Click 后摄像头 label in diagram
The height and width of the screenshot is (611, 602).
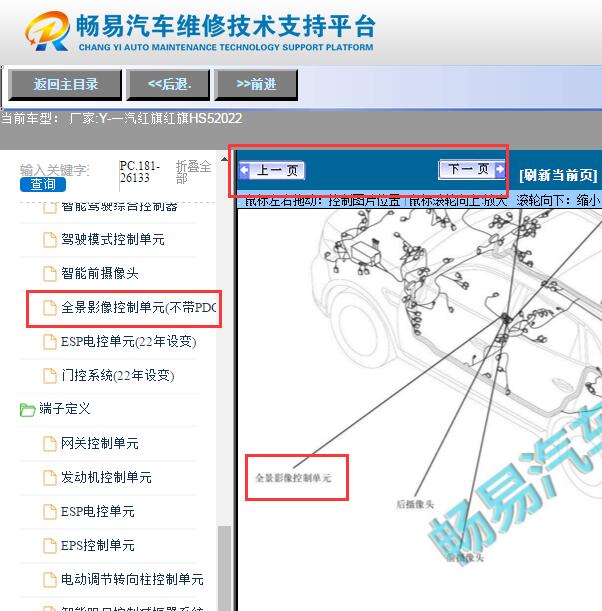(415, 504)
